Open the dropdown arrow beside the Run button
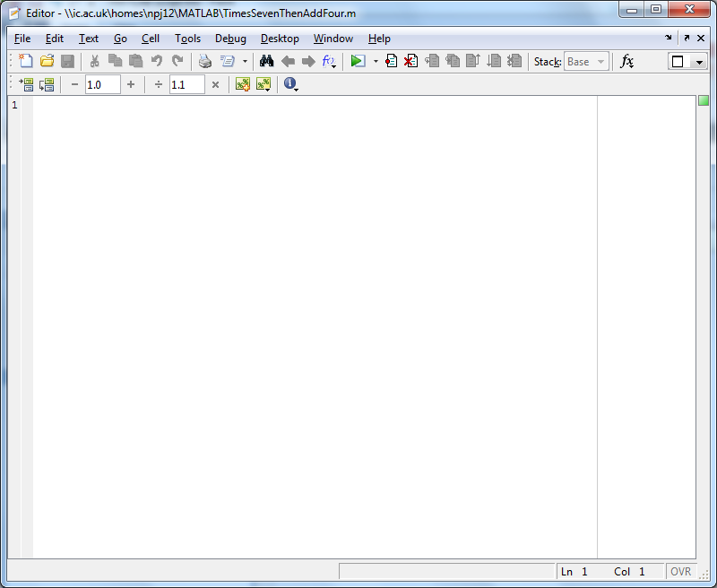Image resolution: width=717 pixels, height=588 pixels. [x=376, y=61]
